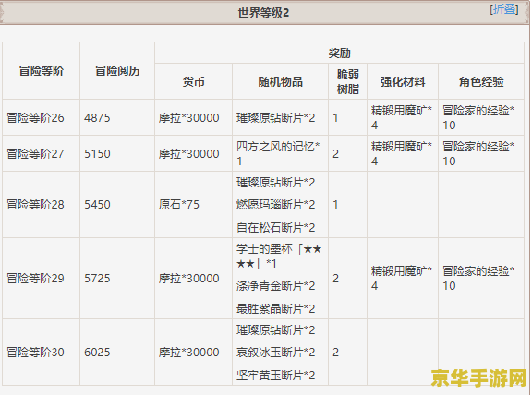Click the 世界等级2 section title
The image size is (532, 395).
coord(263,13)
